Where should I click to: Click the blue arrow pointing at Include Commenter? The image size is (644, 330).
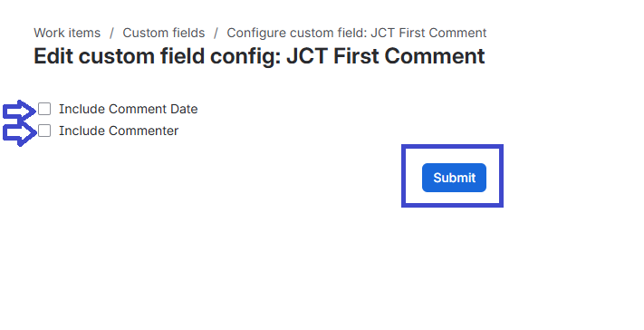pyautogui.click(x=20, y=134)
